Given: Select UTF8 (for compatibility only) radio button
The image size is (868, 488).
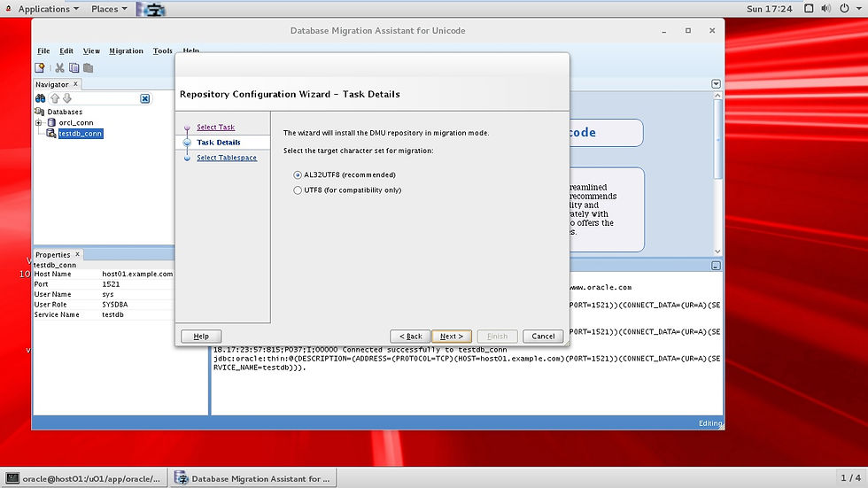Looking at the screenshot, I should [298, 190].
